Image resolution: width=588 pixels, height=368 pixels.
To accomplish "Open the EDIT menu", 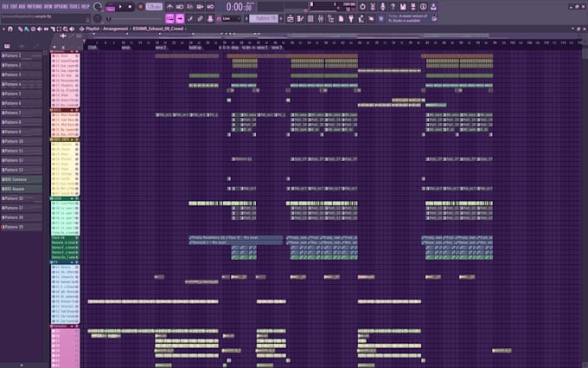I will (x=15, y=6).
